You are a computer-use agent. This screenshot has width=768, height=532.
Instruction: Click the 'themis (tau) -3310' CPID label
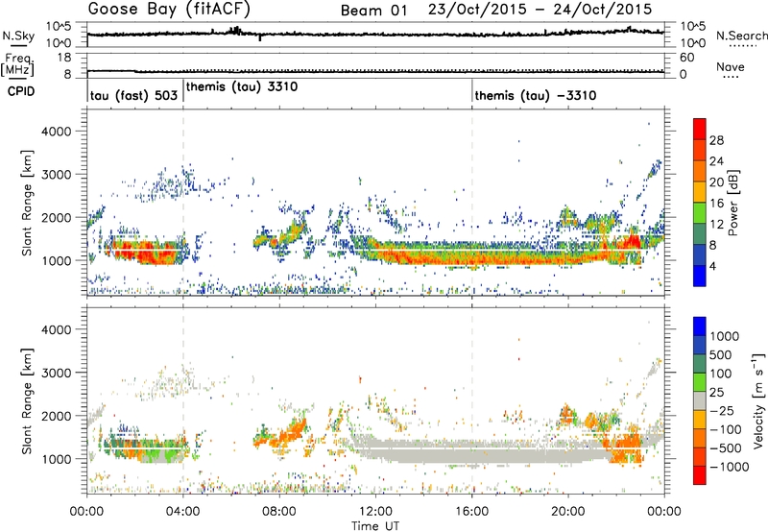click(x=536, y=95)
